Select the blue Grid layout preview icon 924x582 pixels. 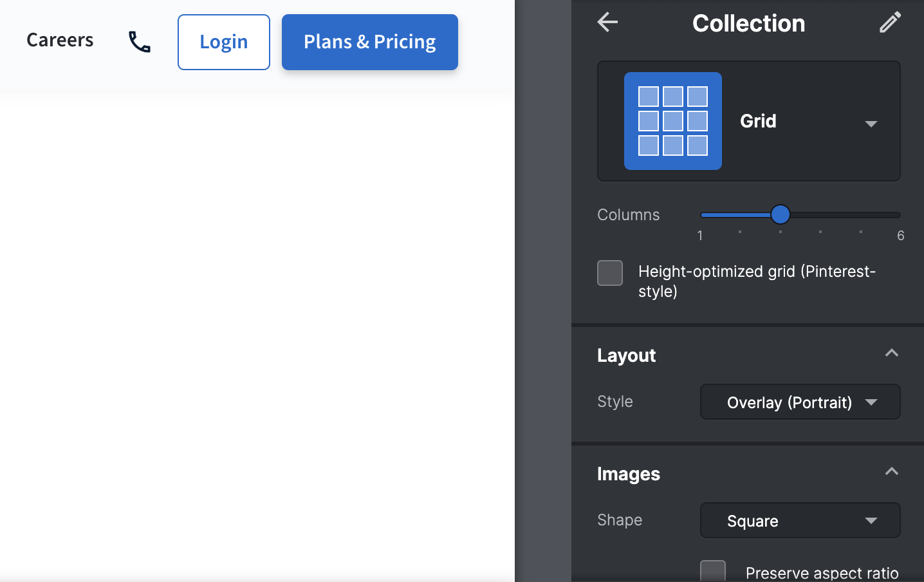[x=672, y=121]
